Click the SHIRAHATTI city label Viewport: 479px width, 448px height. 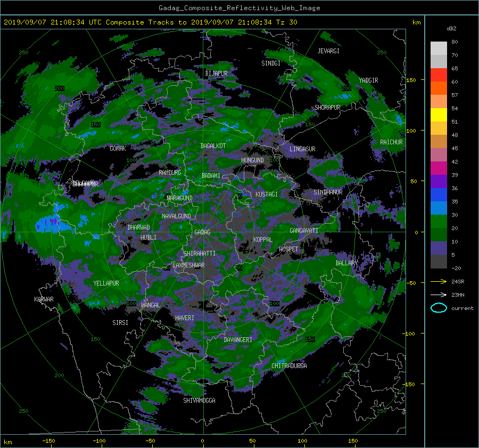(x=200, y=253)
